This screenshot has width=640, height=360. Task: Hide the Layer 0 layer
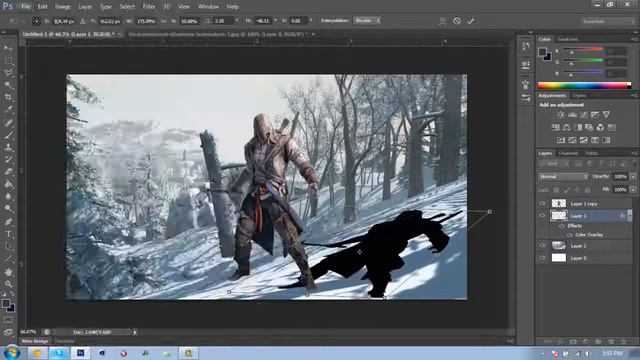click(x=542, y=258)
